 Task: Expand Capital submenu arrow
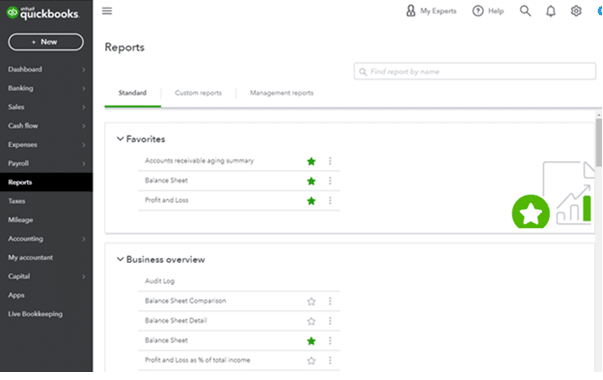coord(83,277)
